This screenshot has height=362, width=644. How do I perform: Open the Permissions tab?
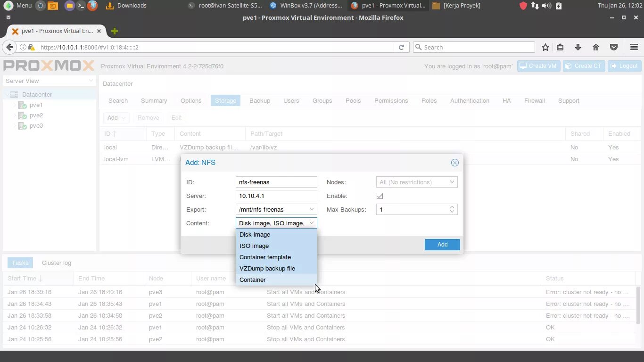click(391, 100)
